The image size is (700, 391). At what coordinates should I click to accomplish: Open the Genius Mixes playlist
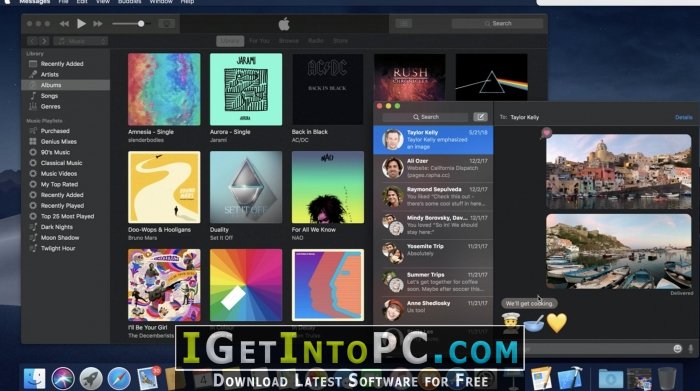tap(58, 141)
